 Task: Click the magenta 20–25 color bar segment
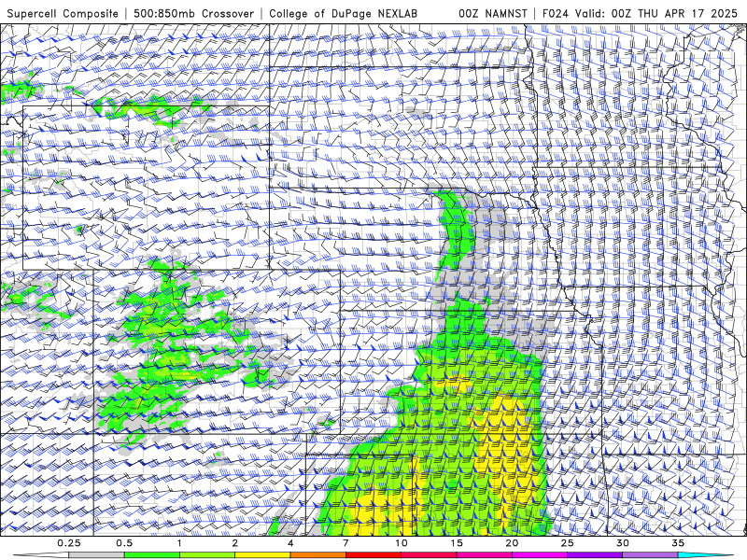(x=540, y=555)
